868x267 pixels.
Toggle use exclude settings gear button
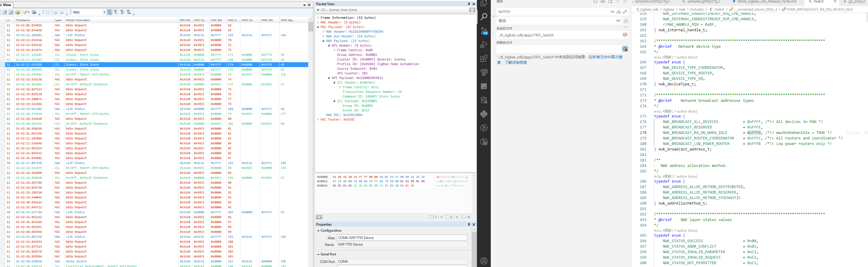tap(625, 49)
